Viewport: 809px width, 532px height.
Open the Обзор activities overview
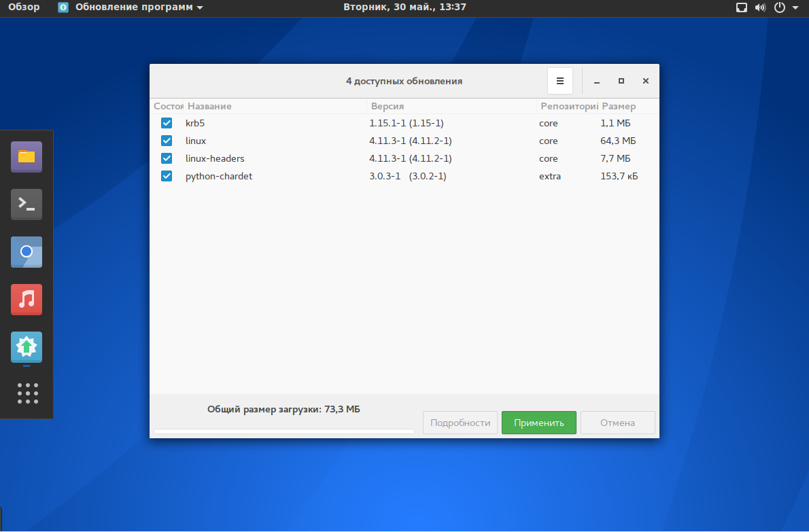coord(24,7)
